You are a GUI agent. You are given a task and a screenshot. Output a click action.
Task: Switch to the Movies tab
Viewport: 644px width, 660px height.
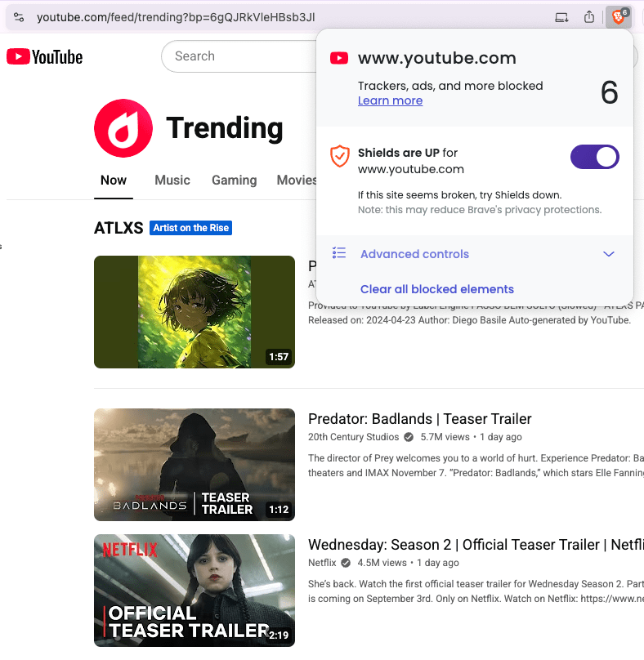coord(297,181)
